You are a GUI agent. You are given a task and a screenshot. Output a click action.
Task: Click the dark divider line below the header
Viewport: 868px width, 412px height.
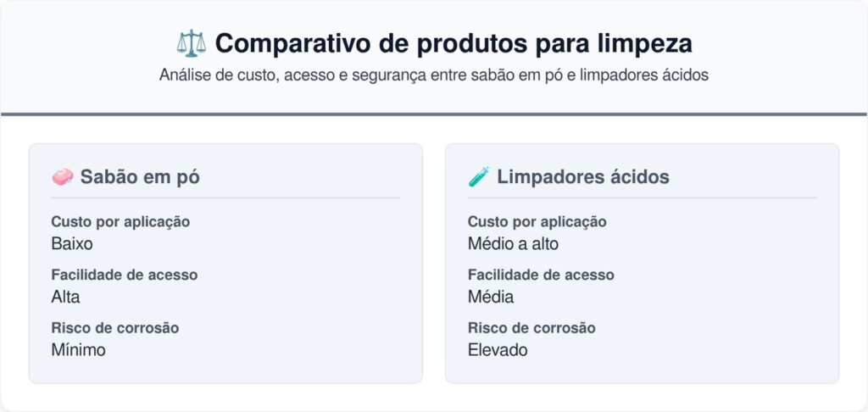click(x=434, y=114)
